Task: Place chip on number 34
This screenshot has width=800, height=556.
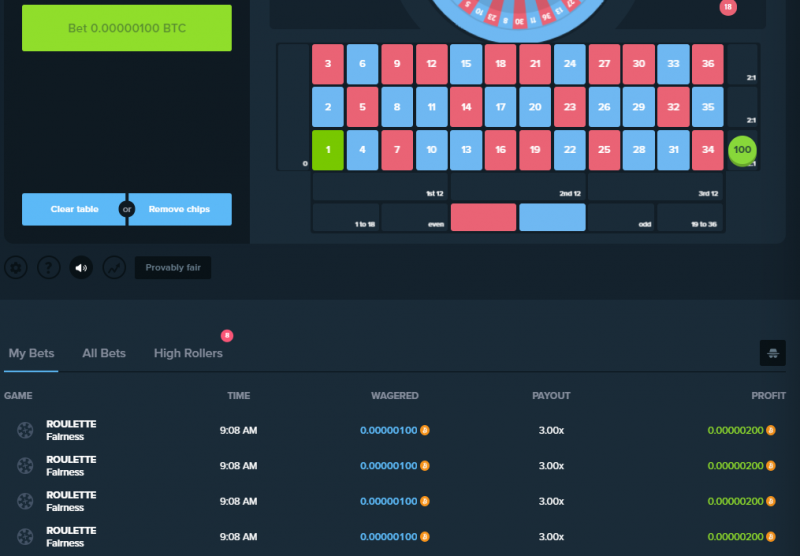Action: (x=708, y=150)
